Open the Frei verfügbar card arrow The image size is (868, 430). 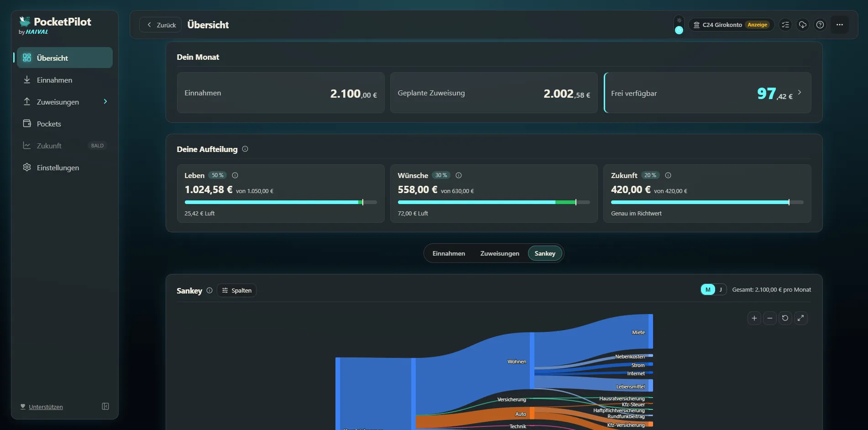(799, 93)
